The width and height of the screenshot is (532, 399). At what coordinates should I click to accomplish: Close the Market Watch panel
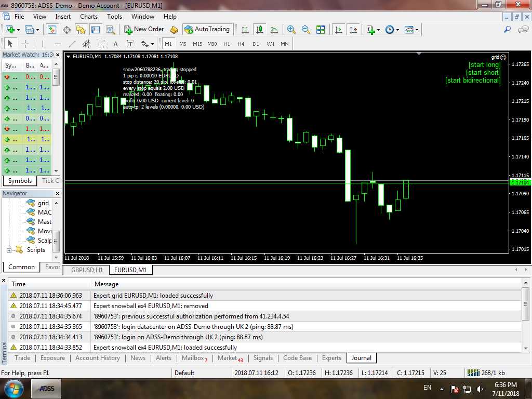[x=58, y=55]
